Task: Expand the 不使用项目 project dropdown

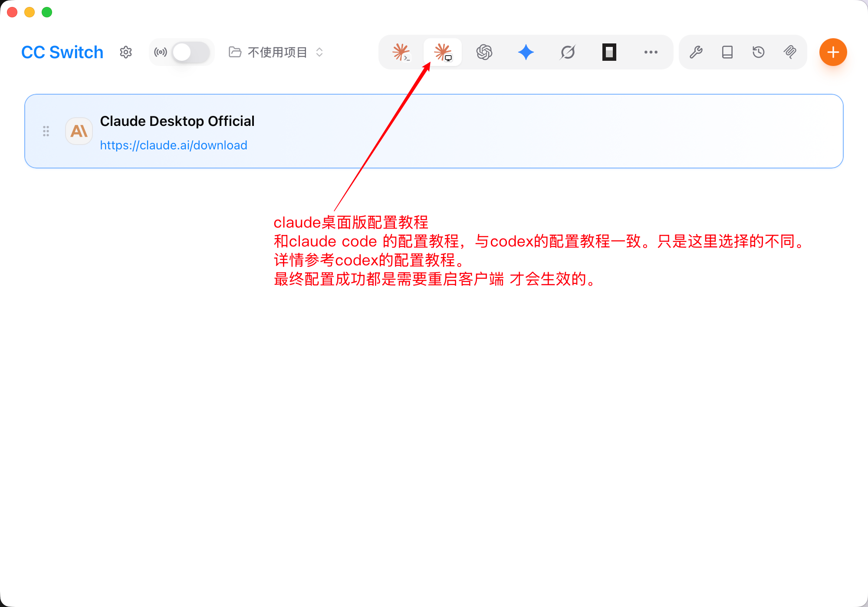Action: [x=276, y=52]
